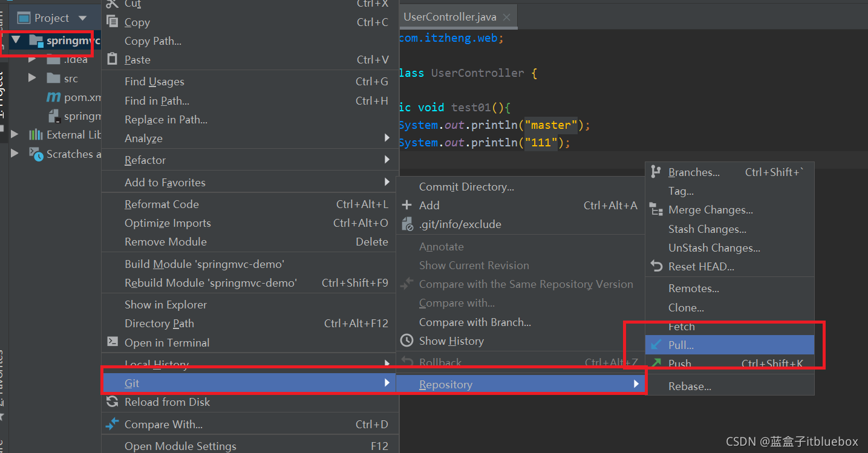This screenshot has width=868, height=453.
Task: Choose Fetch entry
Action: [x=730, y=327]
